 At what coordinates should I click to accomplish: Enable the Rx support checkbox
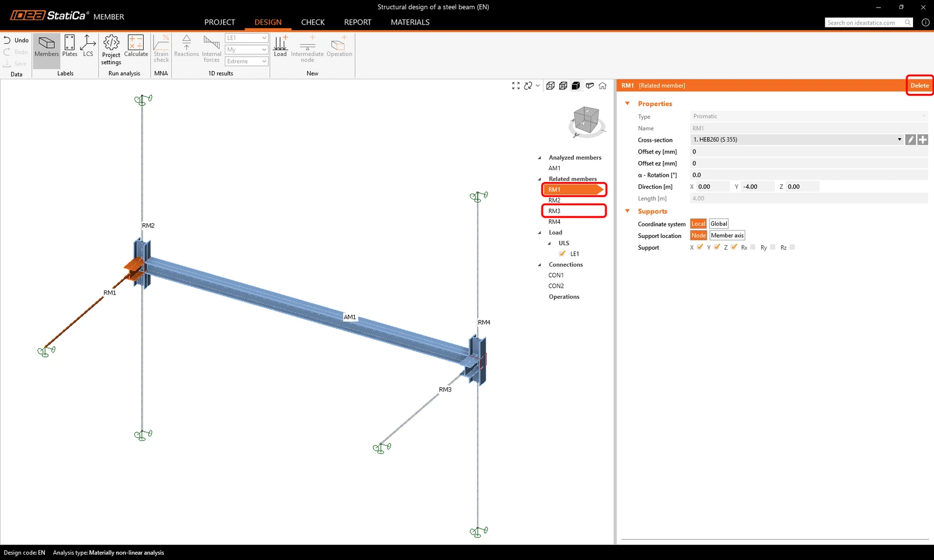tap(753, 247)
